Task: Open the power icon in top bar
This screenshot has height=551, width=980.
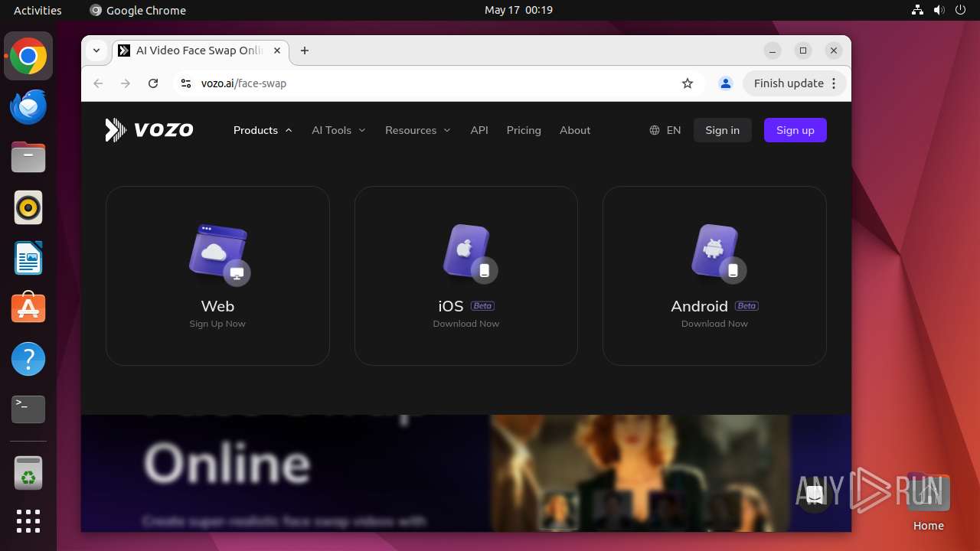Action: tap(959, 10)
